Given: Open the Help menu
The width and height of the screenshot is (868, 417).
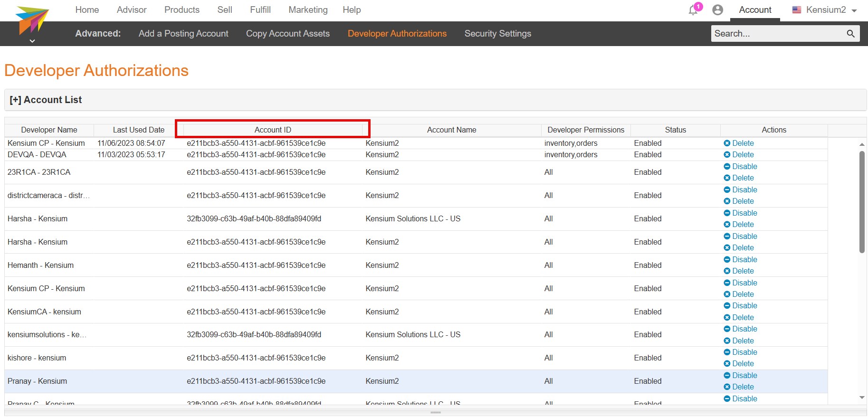Looking at the screenshot, I should click(x=352, y=10).
